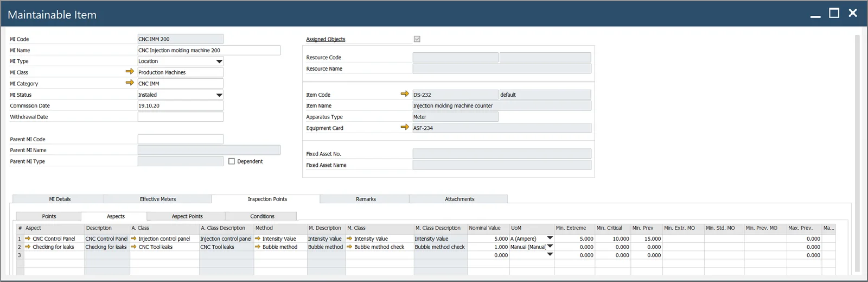The height and width of the screenshot is (282, 868).
Task: Expand the MI Status dropdown
Action: tap(219, 95)
